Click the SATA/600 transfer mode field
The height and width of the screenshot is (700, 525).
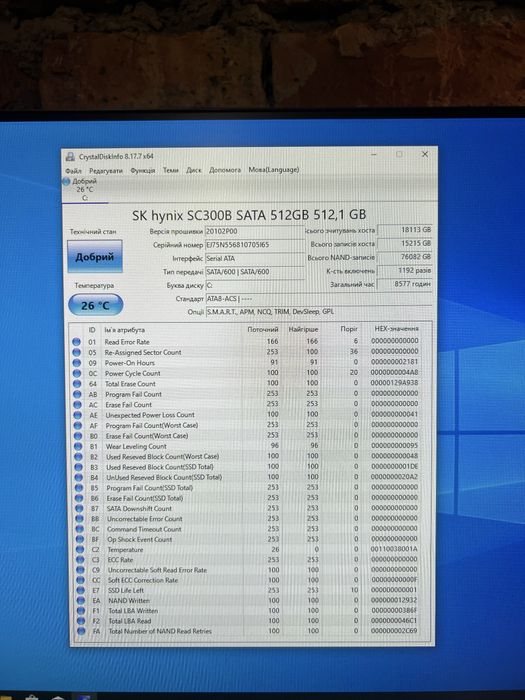click(254, 271)
